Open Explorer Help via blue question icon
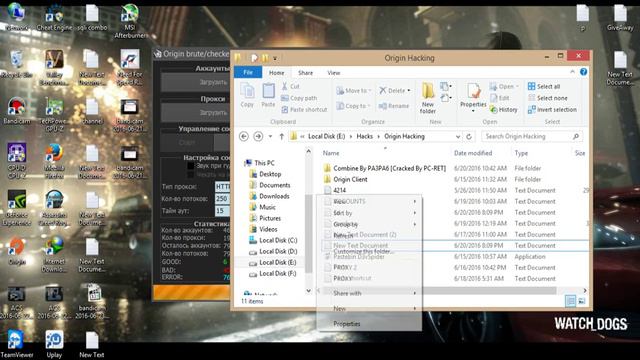640x360 pixels. click(x=584, y=72)
